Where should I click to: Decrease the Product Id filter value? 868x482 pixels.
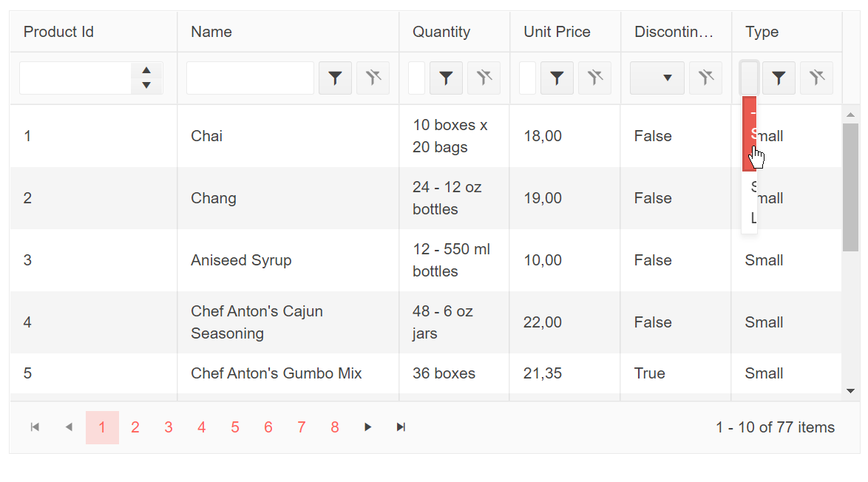146,86
